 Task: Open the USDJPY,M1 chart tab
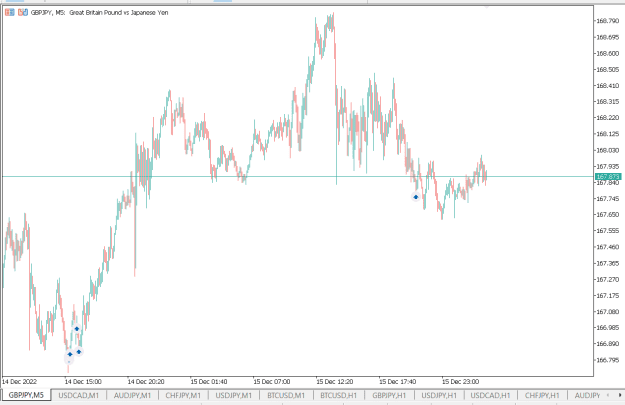[234, 395]
